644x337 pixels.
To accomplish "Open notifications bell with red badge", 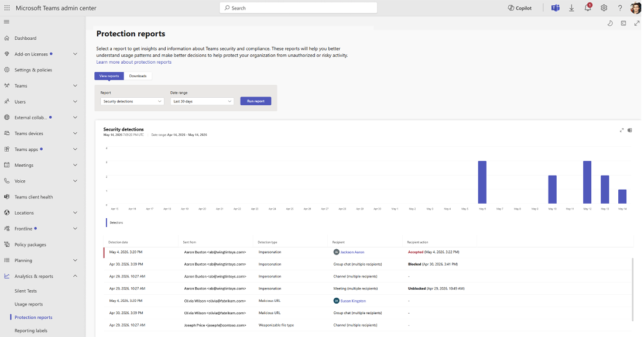I will coord(588,8).
